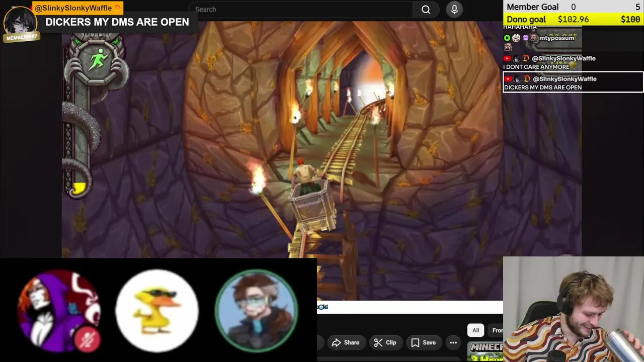This screenshot has height=362, width=644.
Task: Click the mtypossum chat username
Action: point(556,38)
